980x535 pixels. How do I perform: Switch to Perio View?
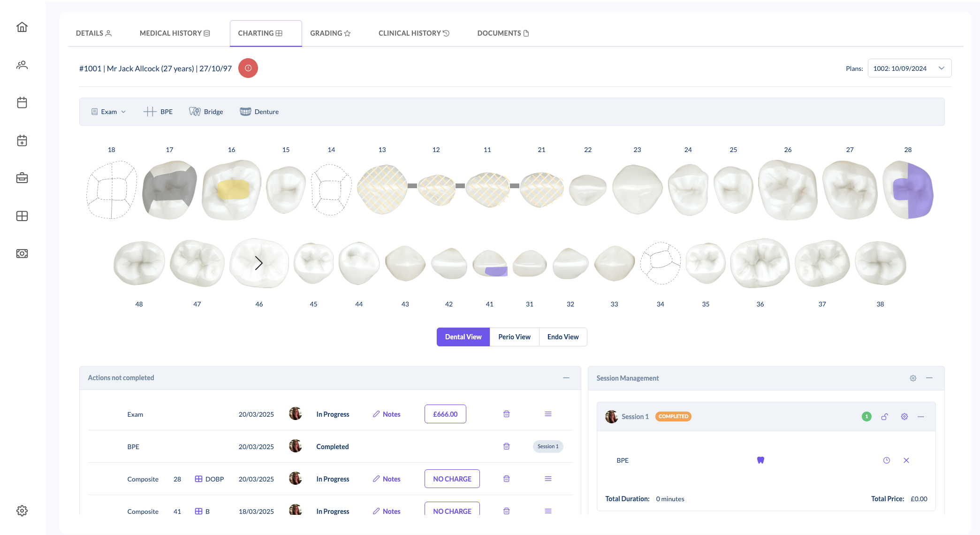514,336
